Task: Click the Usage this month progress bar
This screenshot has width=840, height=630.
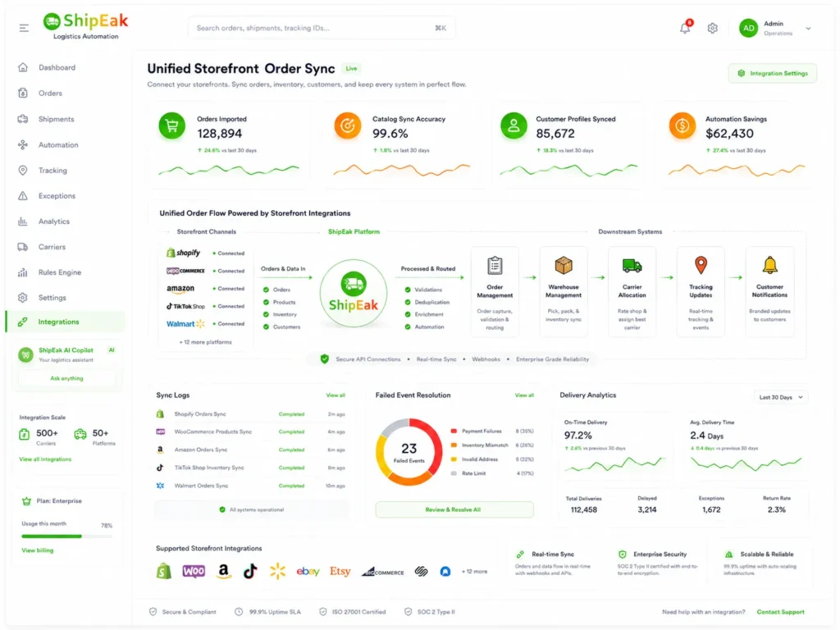Action: [x=67, y=536]
